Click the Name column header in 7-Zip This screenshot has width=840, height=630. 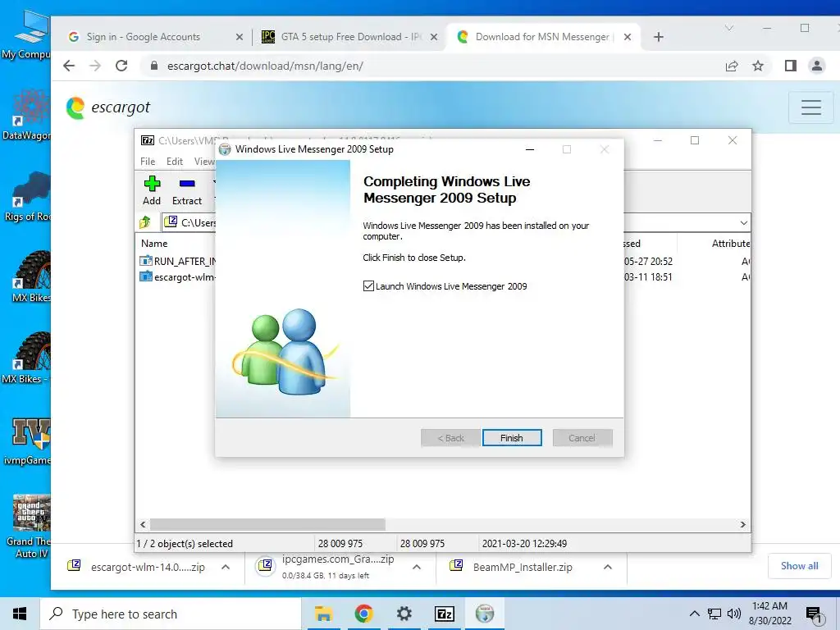[x=154, y=243]
